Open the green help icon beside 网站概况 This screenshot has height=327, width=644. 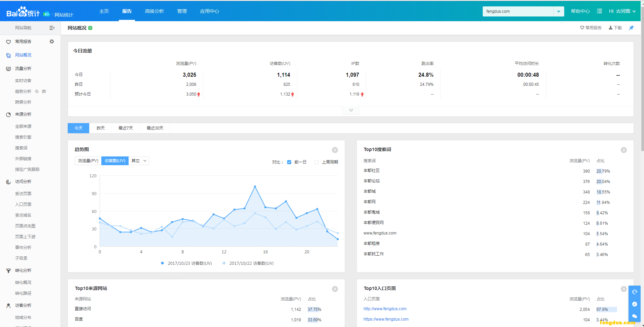coord(90,28)
